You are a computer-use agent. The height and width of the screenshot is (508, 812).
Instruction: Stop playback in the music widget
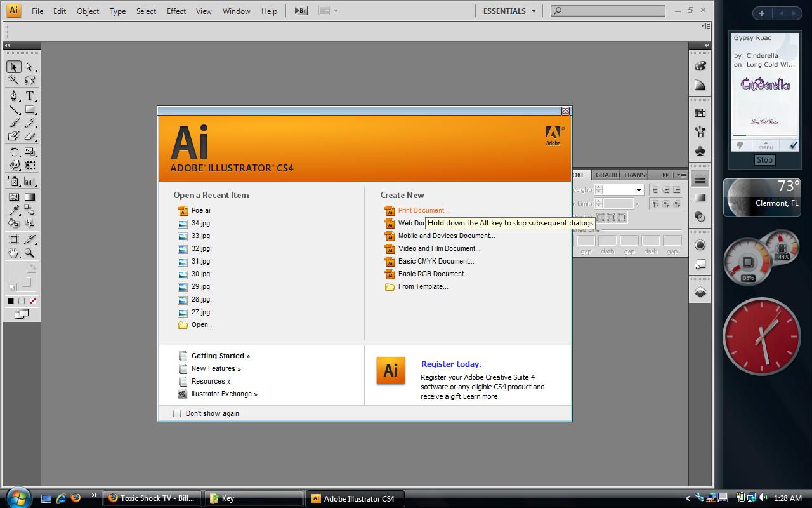click(764, 160)
